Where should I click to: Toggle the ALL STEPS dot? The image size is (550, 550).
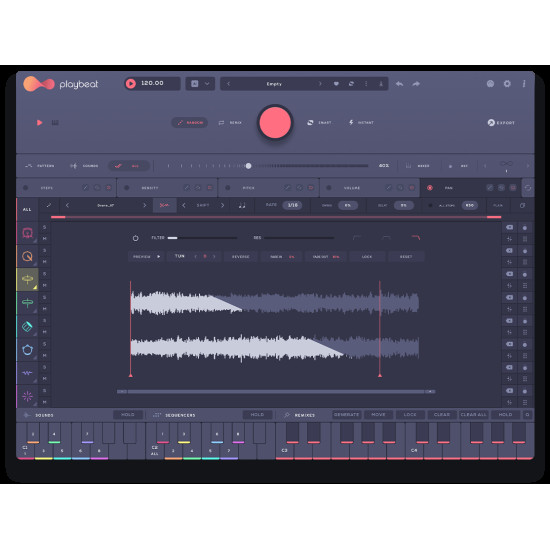430,206
